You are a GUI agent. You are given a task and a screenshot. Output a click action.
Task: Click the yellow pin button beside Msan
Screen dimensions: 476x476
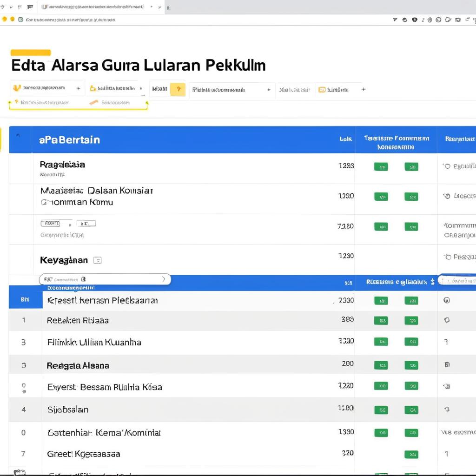pos(178,89)
